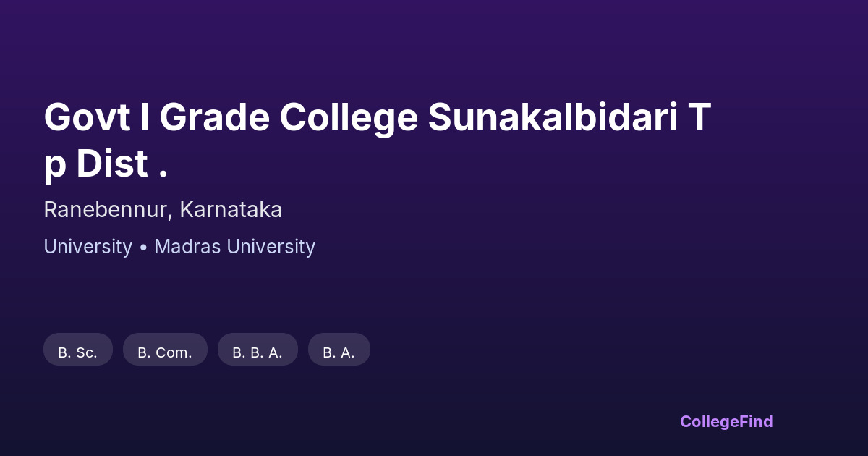Click the bullet separator beside University

(x=143, y=248)
